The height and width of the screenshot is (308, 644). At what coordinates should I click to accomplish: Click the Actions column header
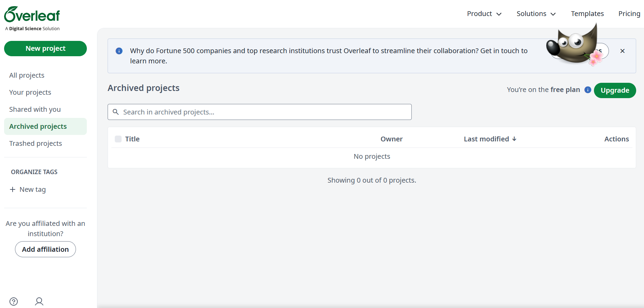pyautogui.click(x=616, y=139)
